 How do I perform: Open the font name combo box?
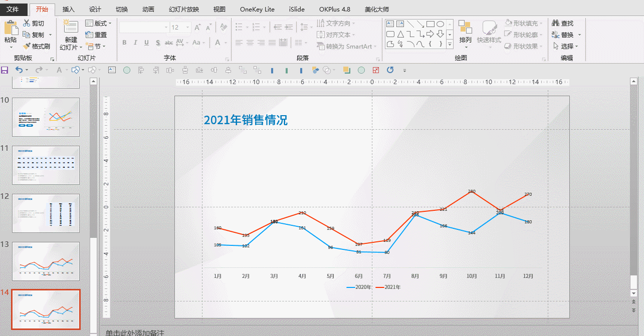[x=144, y=27]
